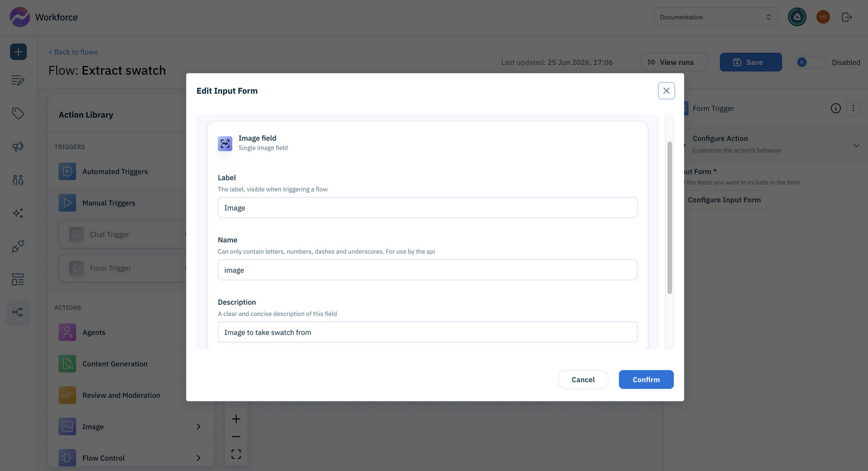Toggle the flow Disabled switch
Viewport: 868px width, 471px height.
coord(810,62)
